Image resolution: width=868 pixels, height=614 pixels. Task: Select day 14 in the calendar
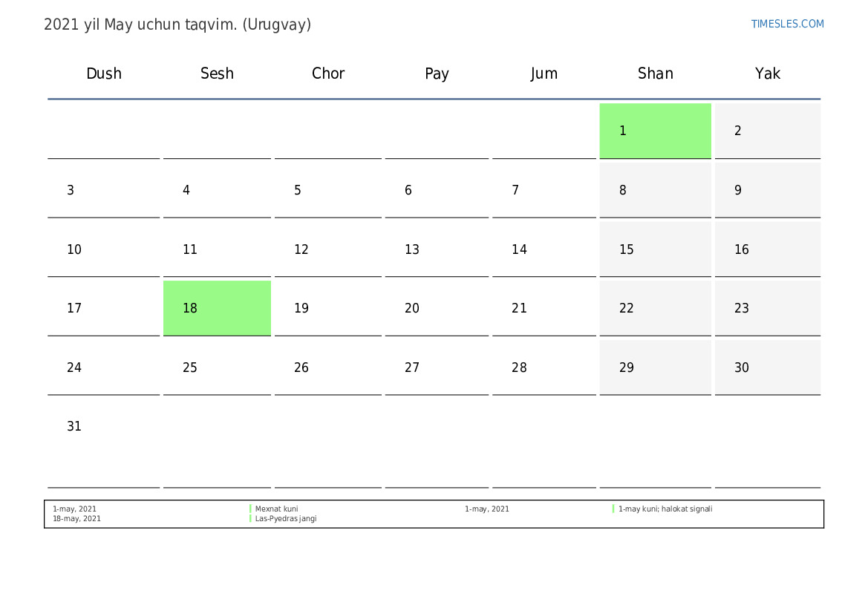[x=544, y=249]
